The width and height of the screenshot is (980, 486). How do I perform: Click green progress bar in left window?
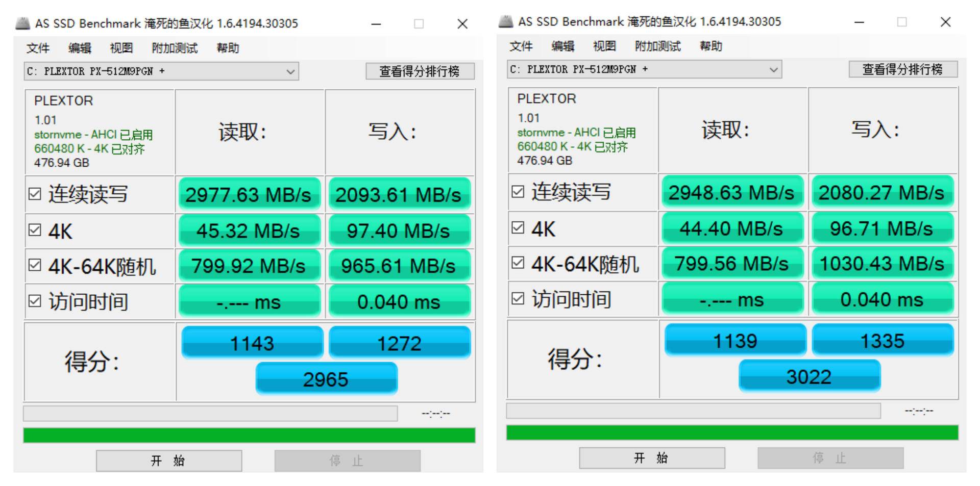[249, 435]
